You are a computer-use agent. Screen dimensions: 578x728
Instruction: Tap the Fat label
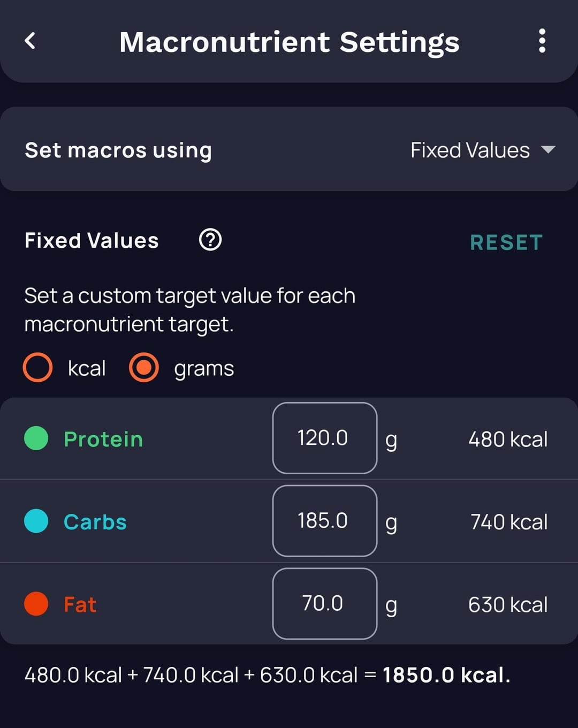[x=80, y=604]
